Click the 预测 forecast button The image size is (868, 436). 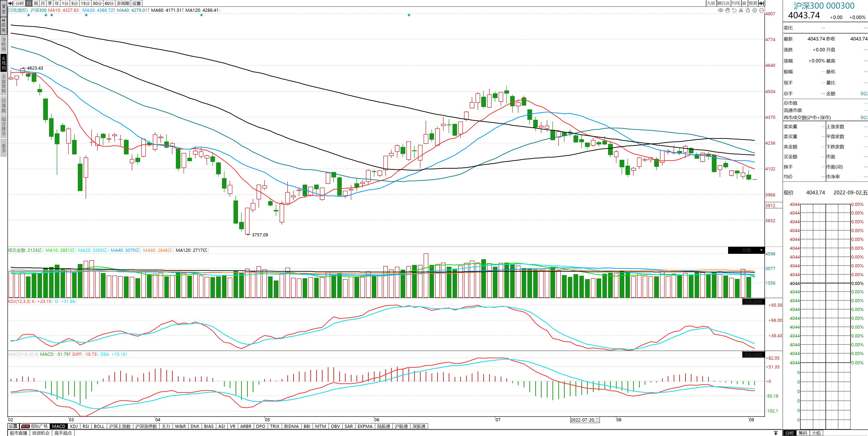[x=753, y=3]
